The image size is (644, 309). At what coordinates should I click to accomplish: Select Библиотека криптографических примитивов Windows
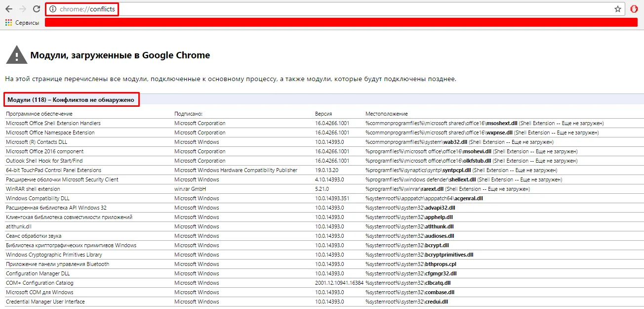pos(71,245)
